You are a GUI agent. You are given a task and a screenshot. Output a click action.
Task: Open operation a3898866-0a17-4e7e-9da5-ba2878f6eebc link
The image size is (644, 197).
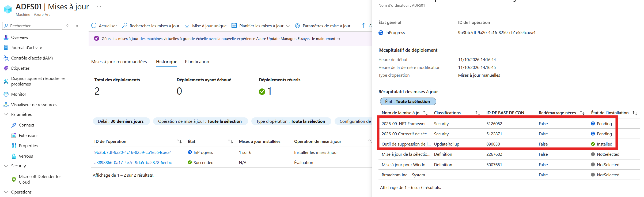pos(133,162)
